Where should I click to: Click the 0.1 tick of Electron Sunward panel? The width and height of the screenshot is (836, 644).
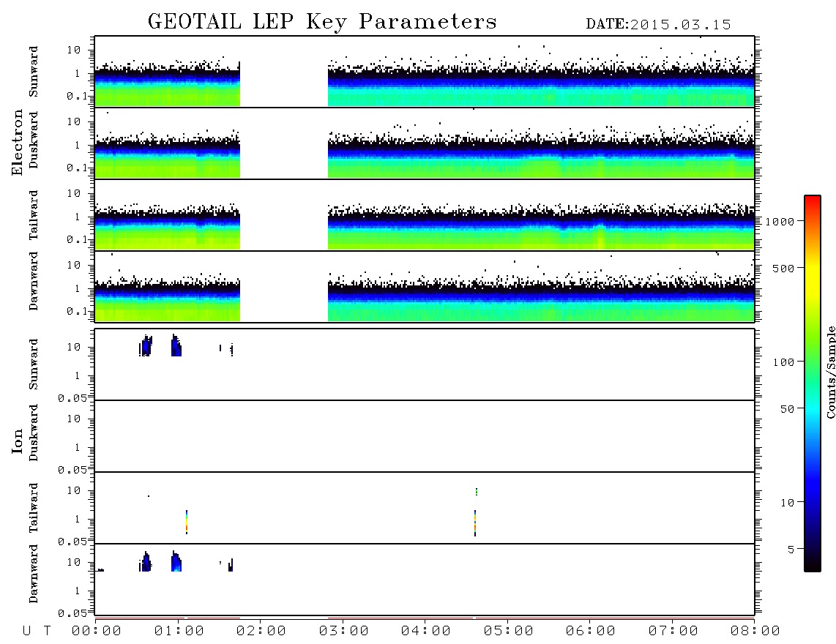(76, 96)
